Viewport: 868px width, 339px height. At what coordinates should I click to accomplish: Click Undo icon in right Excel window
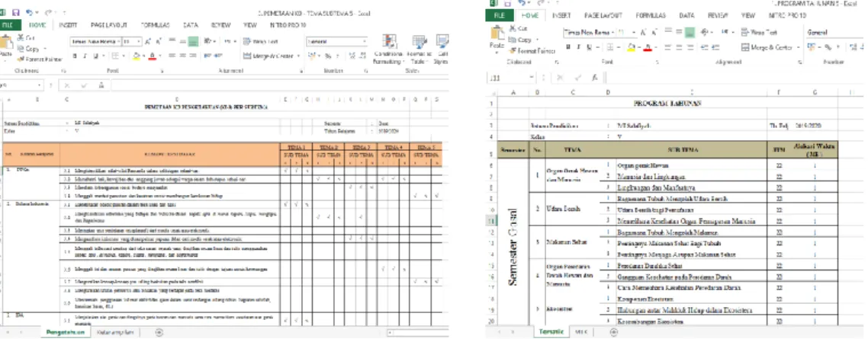(520, 3)
